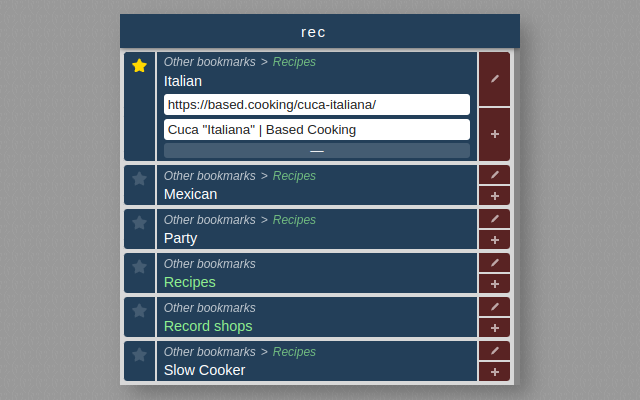Screen dimensions: 640x400
Task: Click the edit pencil for Italian bookmark
Action: [494, 79]
